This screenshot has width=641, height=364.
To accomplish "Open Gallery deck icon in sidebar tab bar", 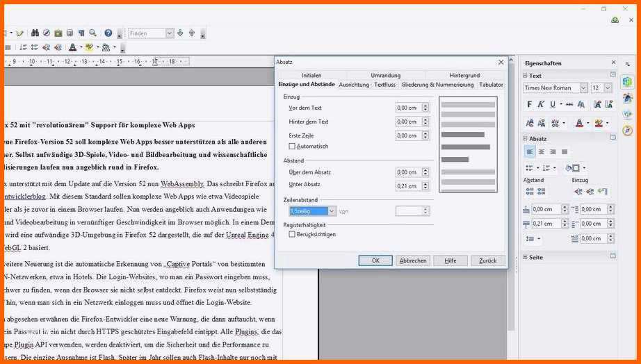I will pos(628,115).
